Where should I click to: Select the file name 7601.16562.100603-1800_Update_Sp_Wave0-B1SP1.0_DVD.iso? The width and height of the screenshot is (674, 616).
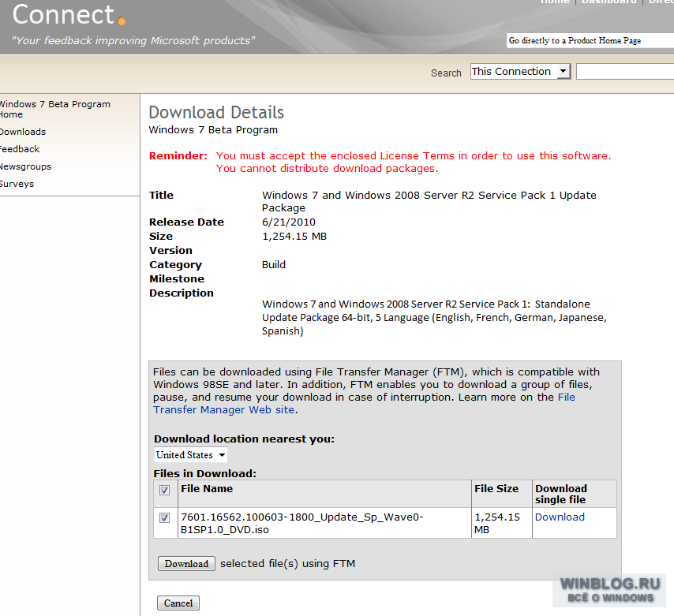point(302,523)
